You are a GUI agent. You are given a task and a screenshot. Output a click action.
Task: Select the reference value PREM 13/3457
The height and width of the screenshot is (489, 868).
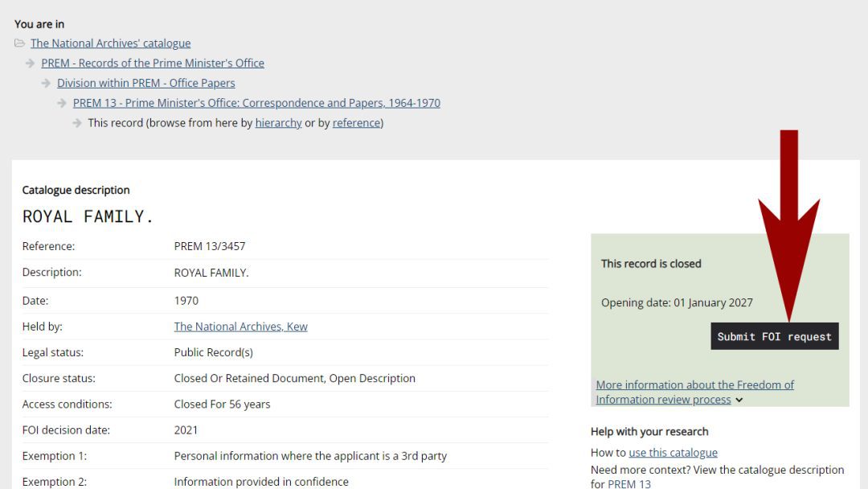(x=209, y=246)
